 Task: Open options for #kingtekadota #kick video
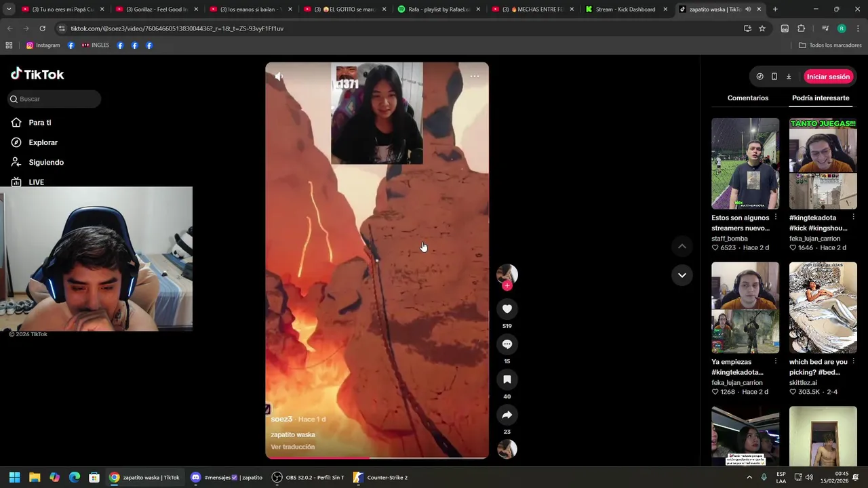point(853,218)
